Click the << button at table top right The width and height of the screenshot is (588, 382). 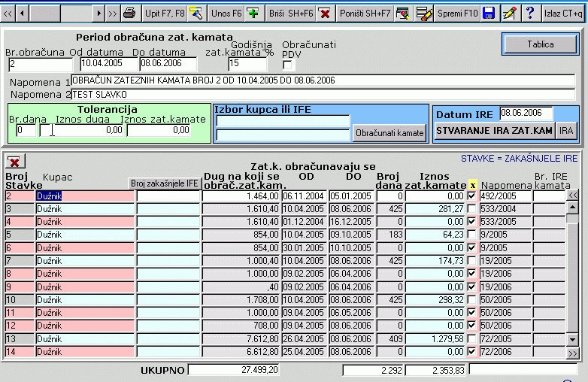573,195
